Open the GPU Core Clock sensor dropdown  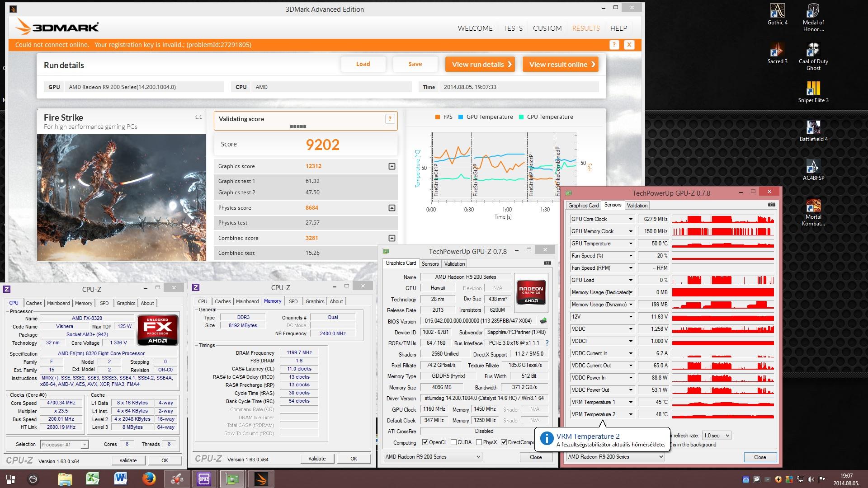[x=630, y=219]
